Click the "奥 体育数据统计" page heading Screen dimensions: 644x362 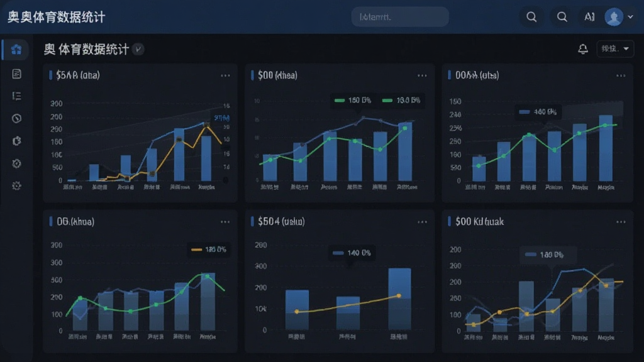(x=86, y=49)
